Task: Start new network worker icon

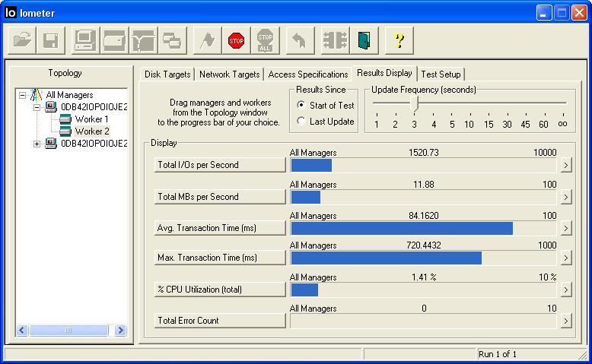Action: tap(144, 40)
